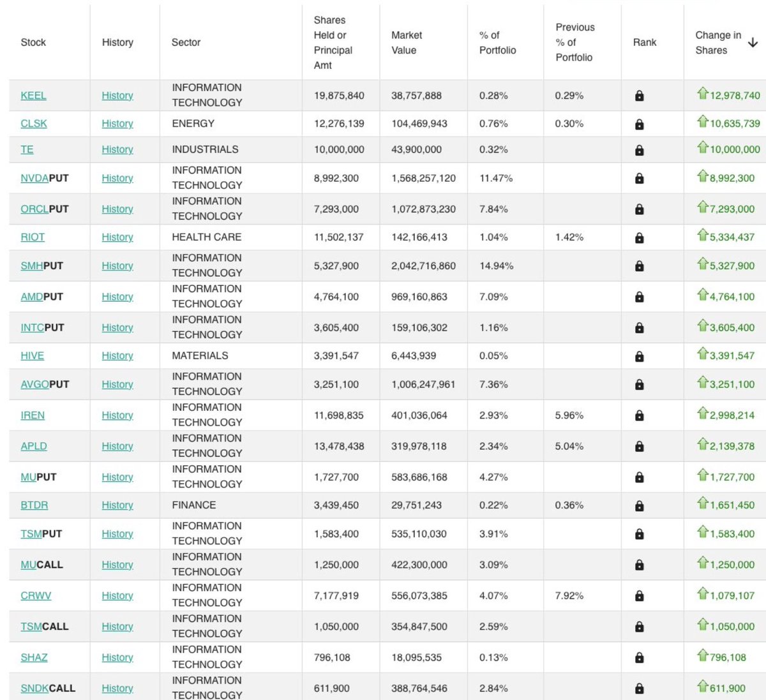This screenshot has width=766, height=700.
Task: Click green up arrow beside 3,391,547
Action: click(x=703, y=354)
